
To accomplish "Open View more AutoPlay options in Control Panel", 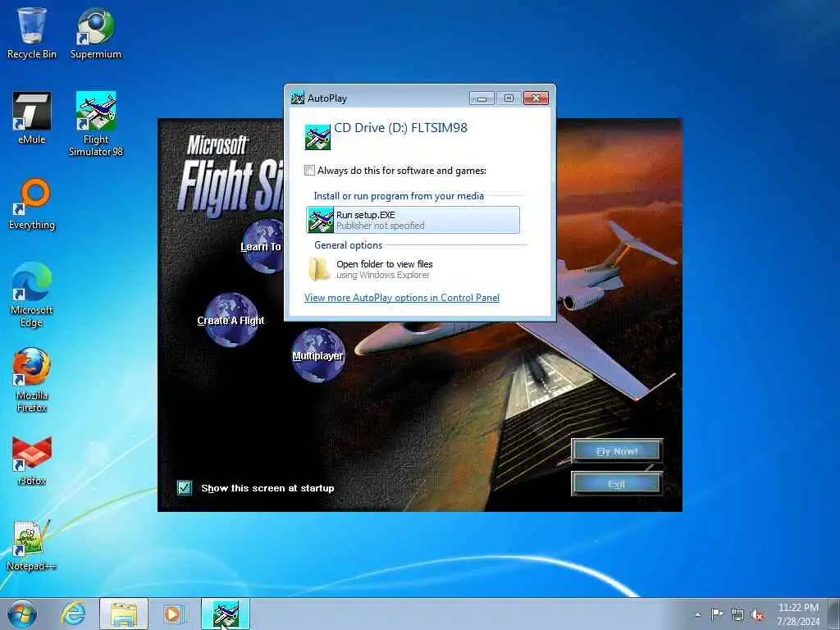I will 402,297.
